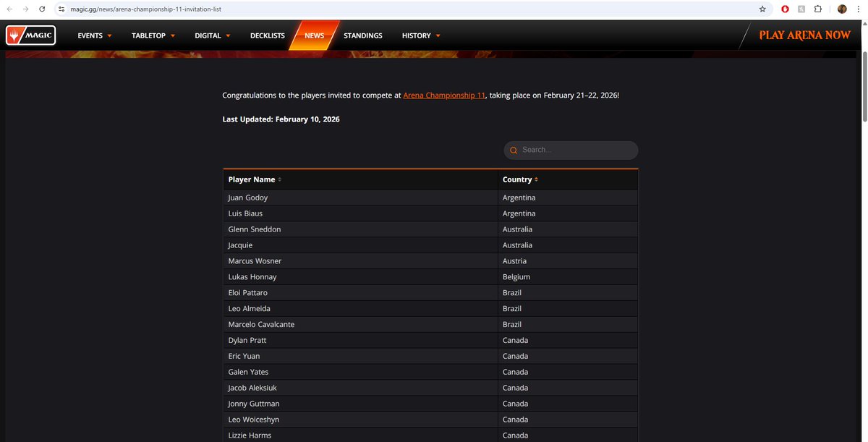Select the Leo Almeida cell

(x=360, y=309)
